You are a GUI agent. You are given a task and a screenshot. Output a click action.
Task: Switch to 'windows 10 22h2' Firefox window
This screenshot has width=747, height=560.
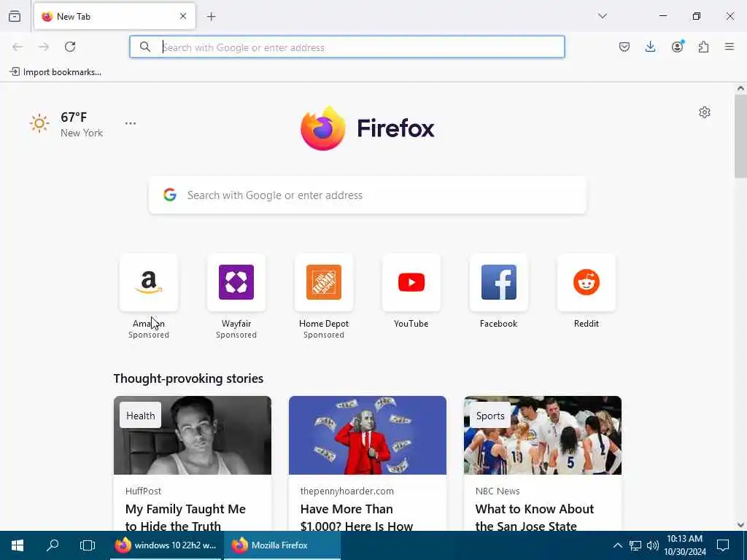[166, 545]
